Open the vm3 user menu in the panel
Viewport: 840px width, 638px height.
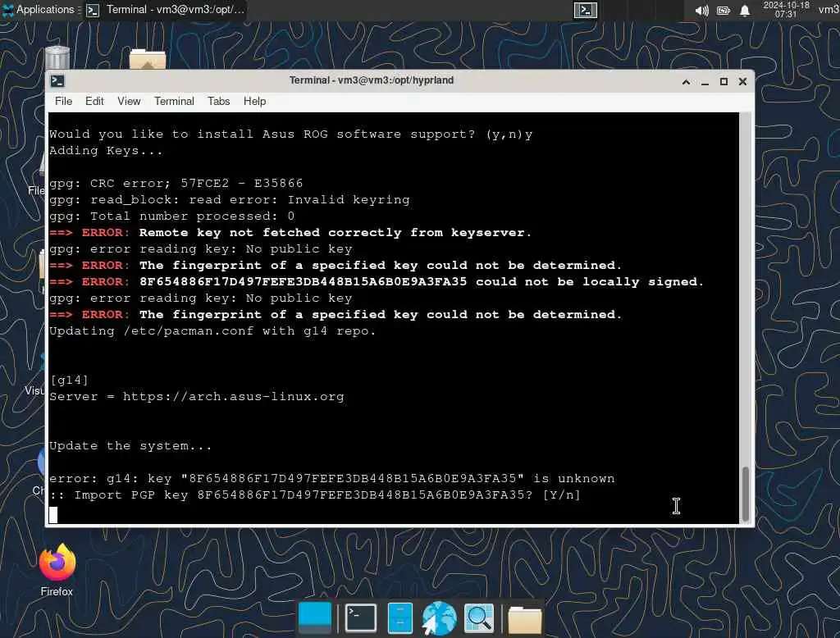(x=829, y=10)
